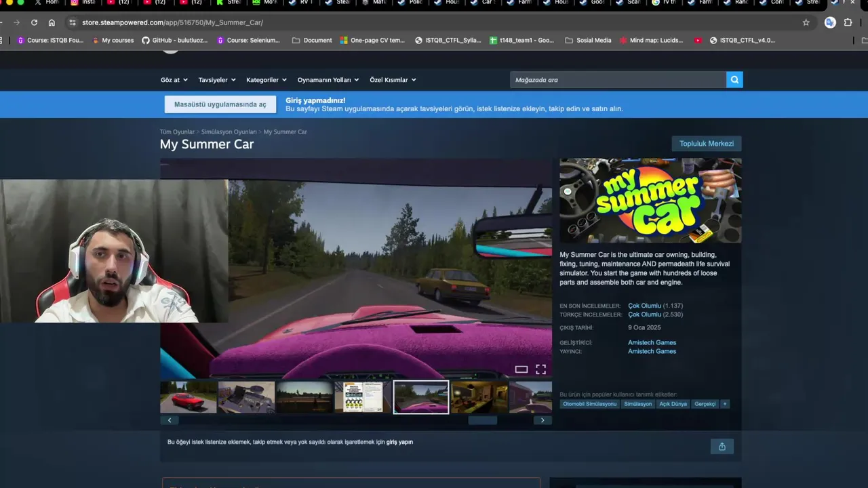Open the Google Translate icon in the address bar

830,22
